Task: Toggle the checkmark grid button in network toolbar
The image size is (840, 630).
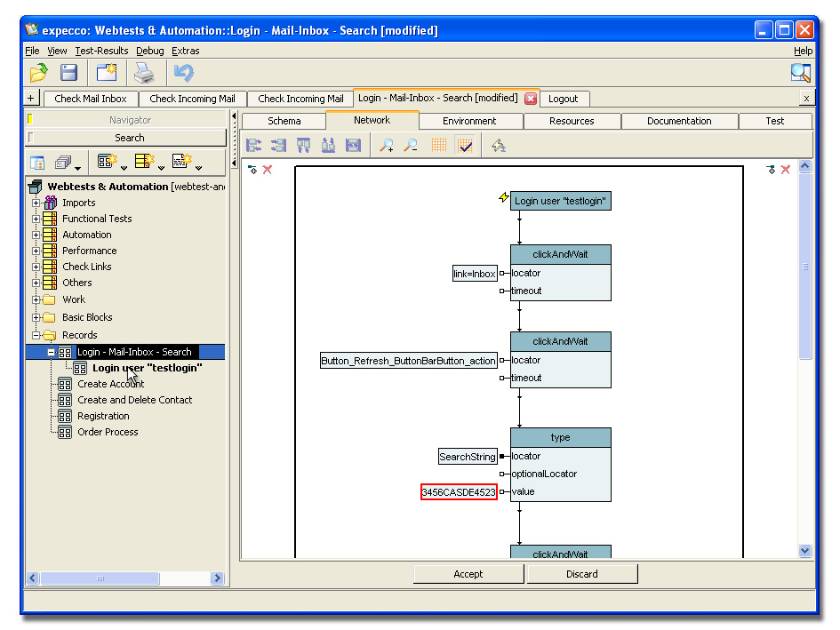Action: 465,146
